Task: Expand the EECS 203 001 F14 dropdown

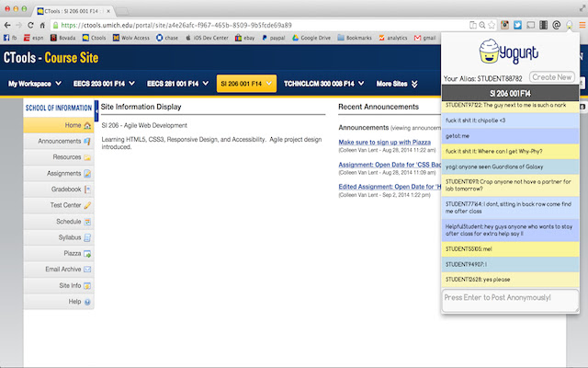Action: [x=104, y=84]
